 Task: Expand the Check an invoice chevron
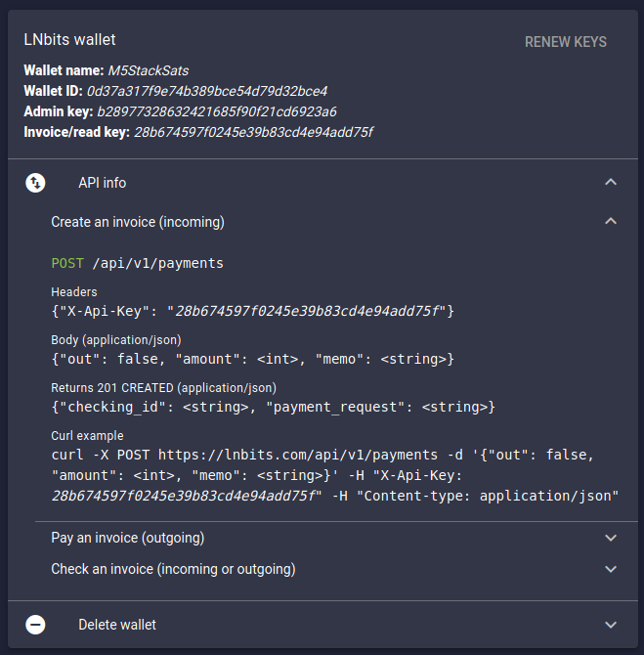point(611,569)
